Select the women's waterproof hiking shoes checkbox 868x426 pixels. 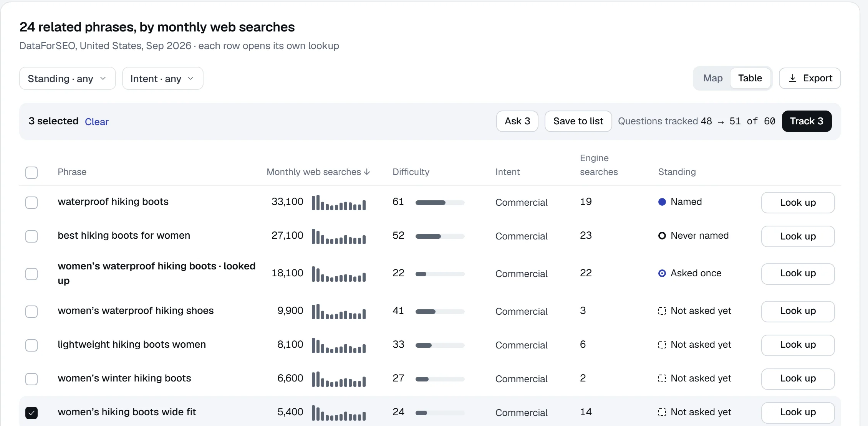[x=31, y=312]
